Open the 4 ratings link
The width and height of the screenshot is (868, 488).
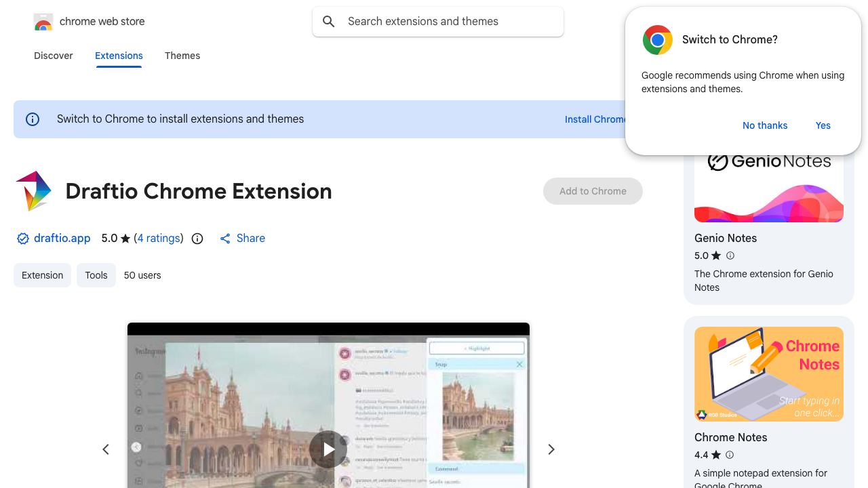tap(159, 239)
